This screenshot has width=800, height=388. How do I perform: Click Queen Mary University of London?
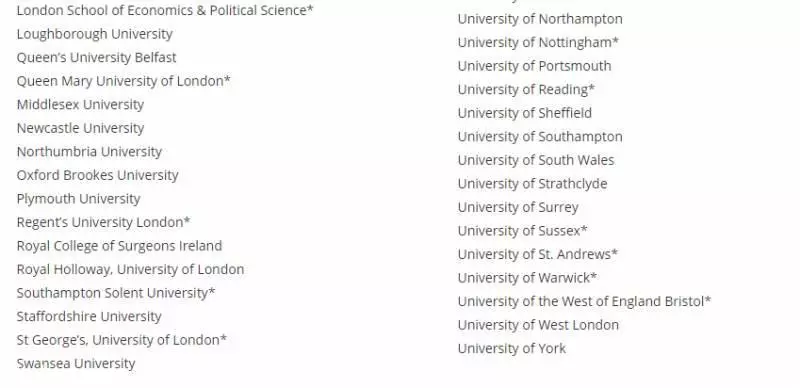point(123,81)
